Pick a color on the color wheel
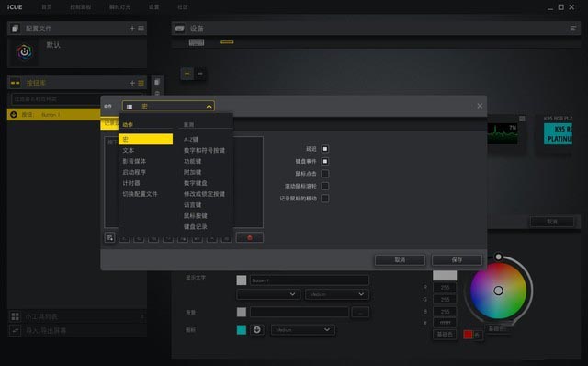 click(x=498, y=291)
